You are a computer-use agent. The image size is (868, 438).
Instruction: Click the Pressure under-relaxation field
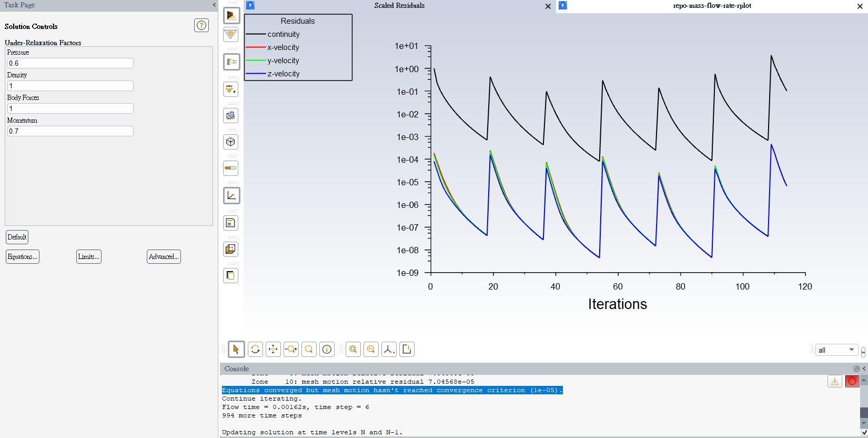(70, 63)
